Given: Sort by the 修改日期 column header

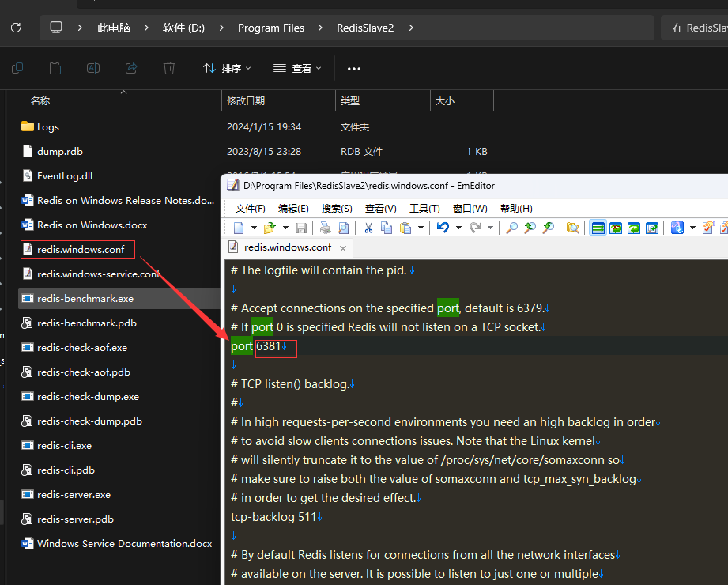Looking at the screenshot, I should click(x=278, y=100).
